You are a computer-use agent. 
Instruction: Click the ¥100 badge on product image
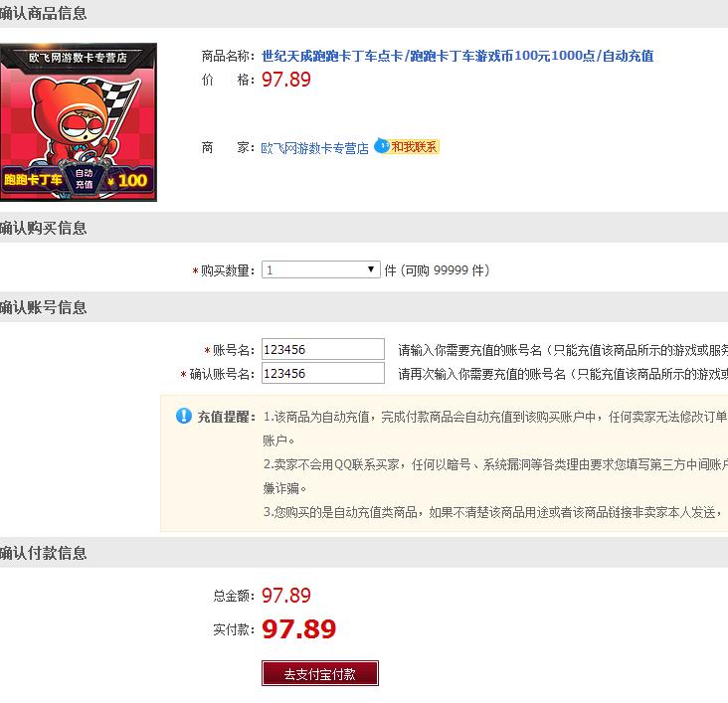[126, 180]
